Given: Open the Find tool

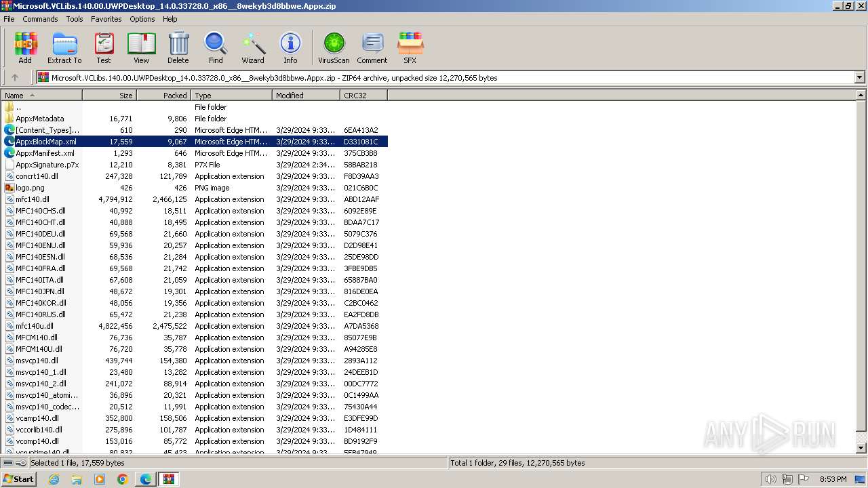Looking at the screenshot, I should (216, 48).
